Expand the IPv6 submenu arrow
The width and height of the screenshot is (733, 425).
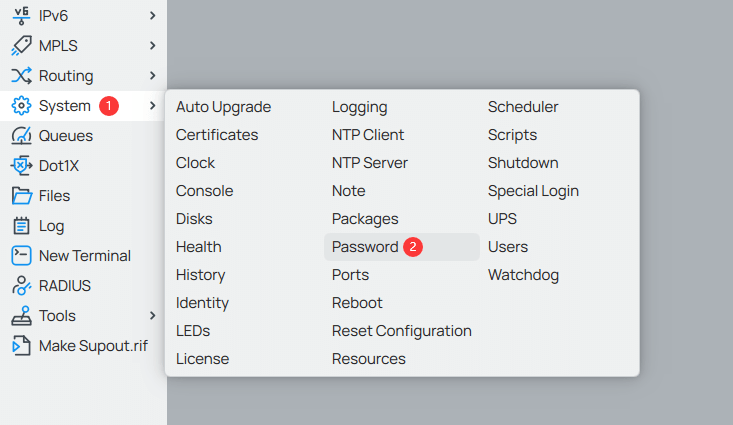pos(152,16)
